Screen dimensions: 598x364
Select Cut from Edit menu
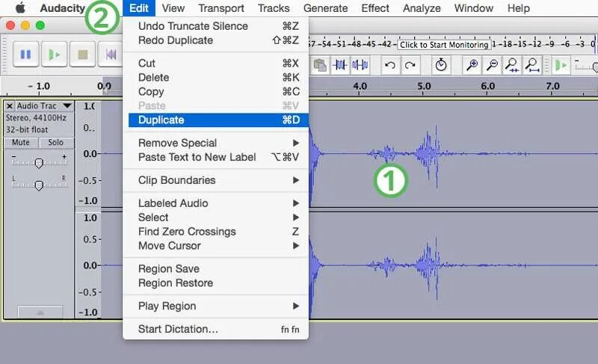216,63
